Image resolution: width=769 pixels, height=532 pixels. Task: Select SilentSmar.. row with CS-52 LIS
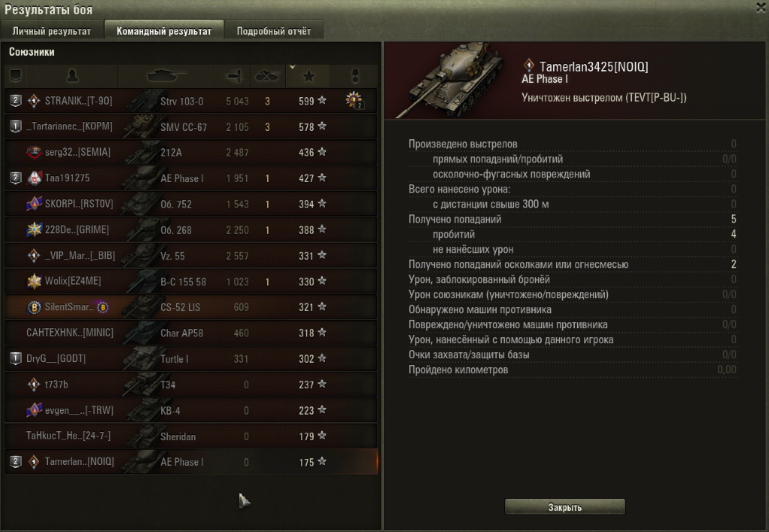pyautogui.click(x=191, y=307)
